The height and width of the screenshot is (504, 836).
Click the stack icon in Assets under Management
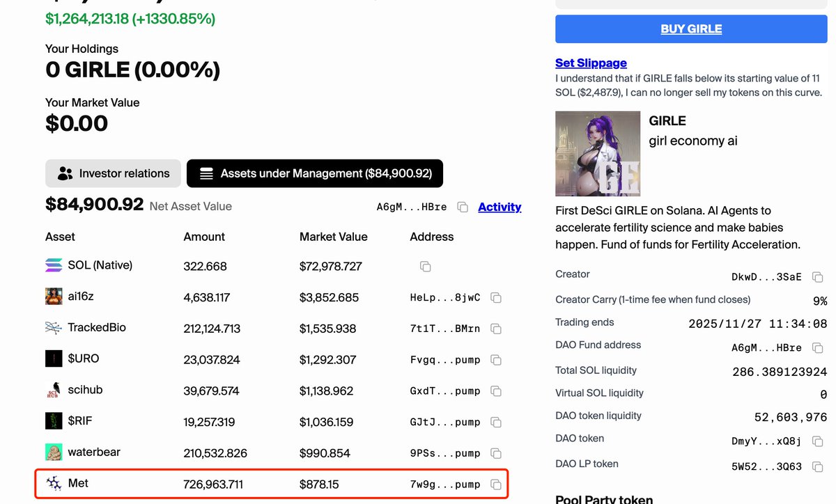click(x=206, y=173)
